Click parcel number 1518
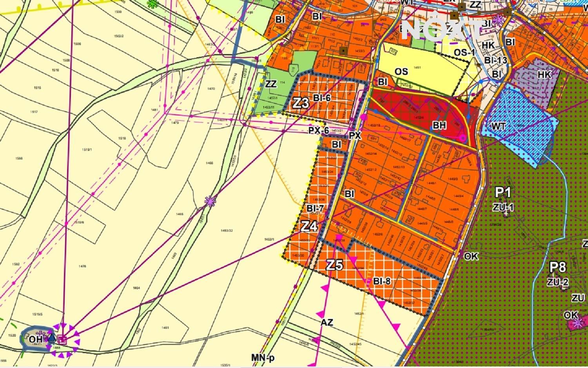Image resolution: width=588 pixels, height=368 pixels. coord(122,138)
